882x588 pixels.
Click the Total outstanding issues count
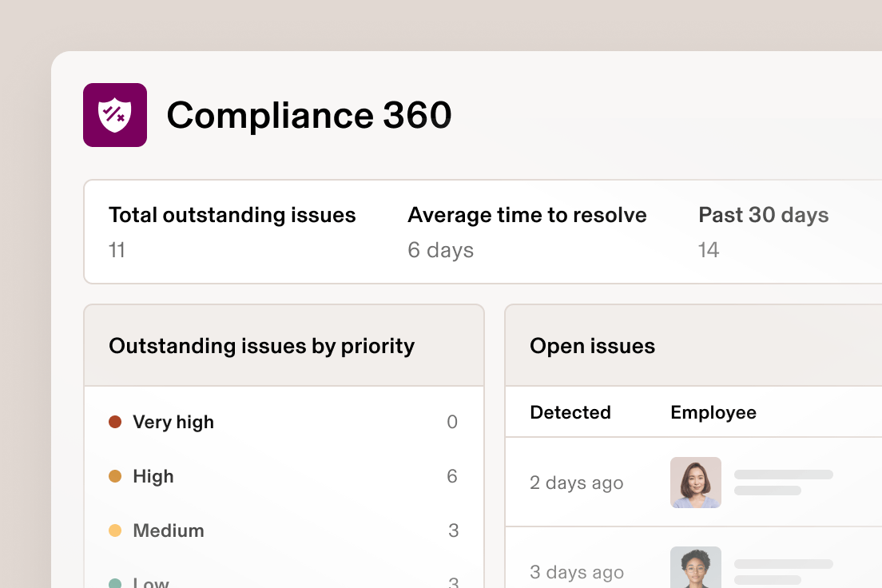point(117,250)
